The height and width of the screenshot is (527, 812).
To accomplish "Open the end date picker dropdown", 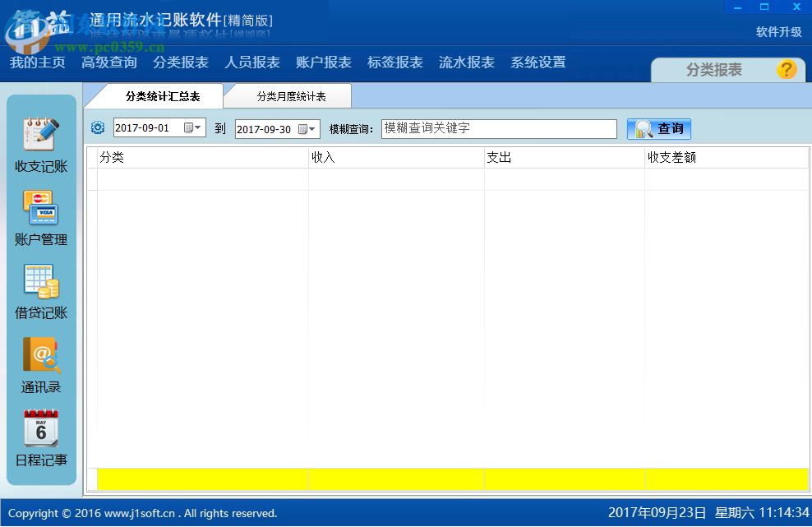I will click(x=313, y=127).
